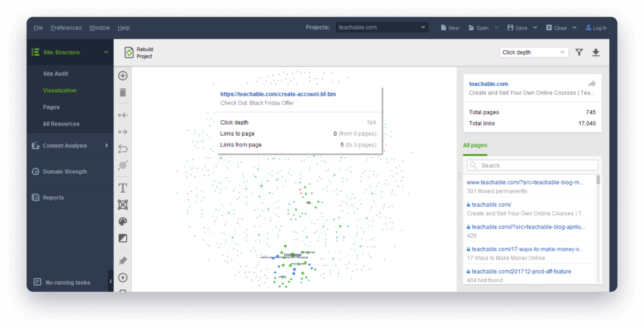The height and width of the screenshot is (328, 644).
Task: Click the crossed-out node icon
Action: point(123,165)
